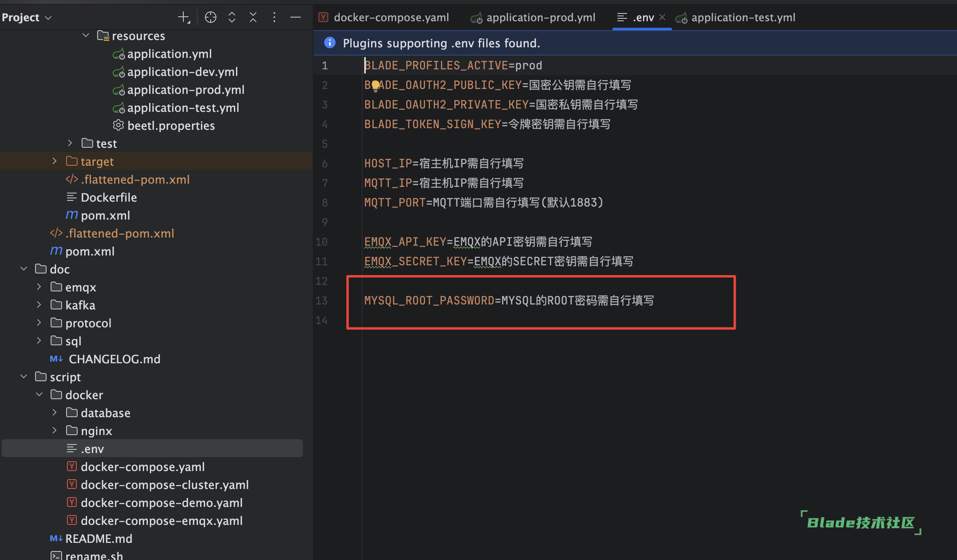Click Expand All icon in Project panel
The height and width of the screenshot is (560, 957).
[232, 17]
